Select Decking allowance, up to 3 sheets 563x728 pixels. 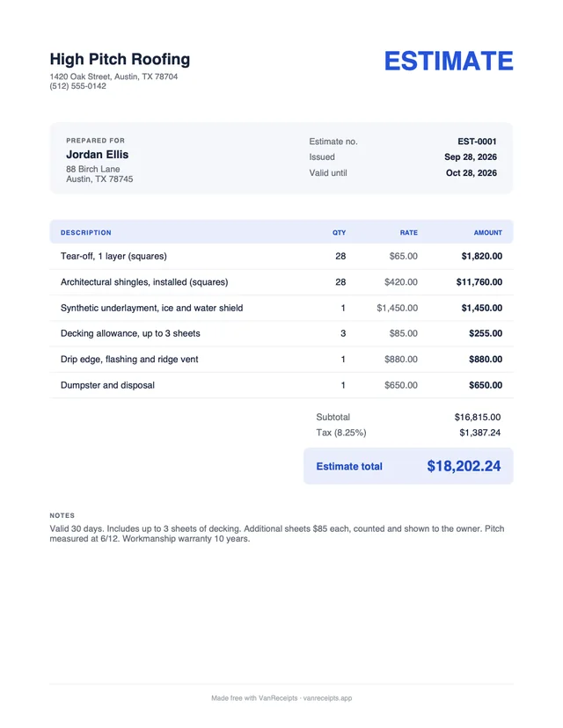click(x=130, y=333)
